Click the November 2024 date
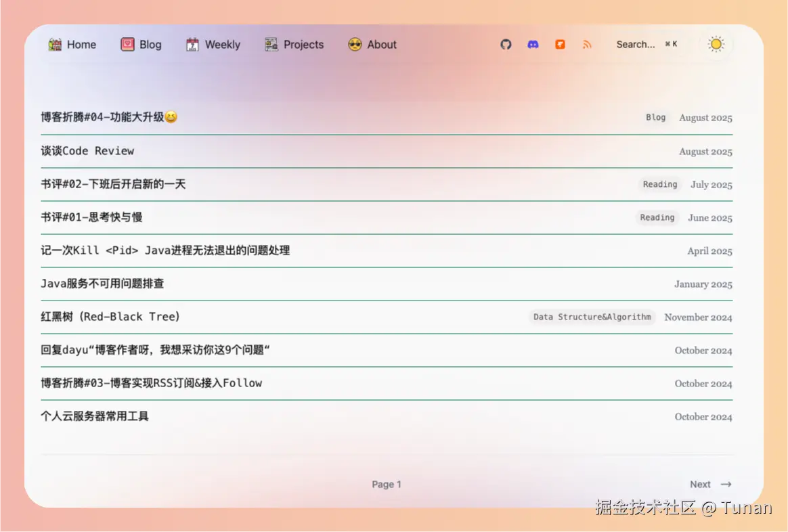The height and width of the screenshot is (532, 788). (x=698, y=317)
